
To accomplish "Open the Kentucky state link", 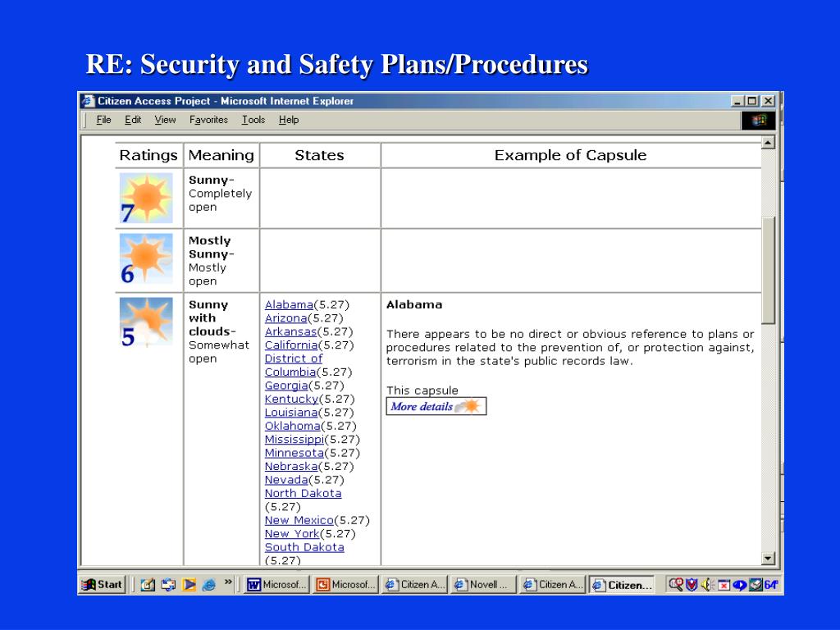I will [x=291, y=399].
